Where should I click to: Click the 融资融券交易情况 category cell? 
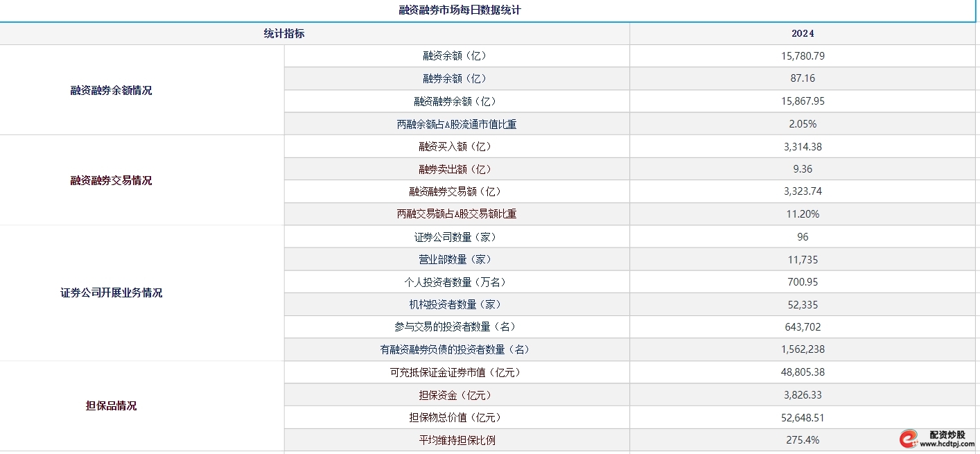(x=111, y=180)
